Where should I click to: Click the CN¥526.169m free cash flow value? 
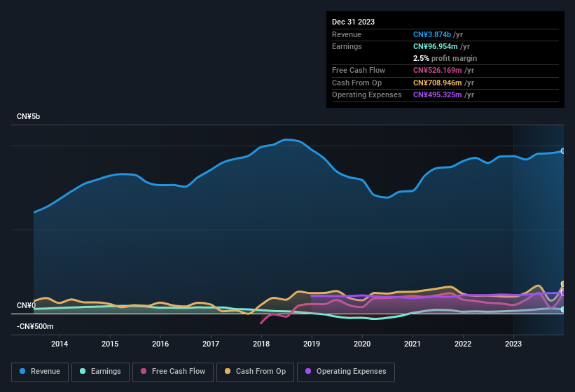click(x=438, y=70)
